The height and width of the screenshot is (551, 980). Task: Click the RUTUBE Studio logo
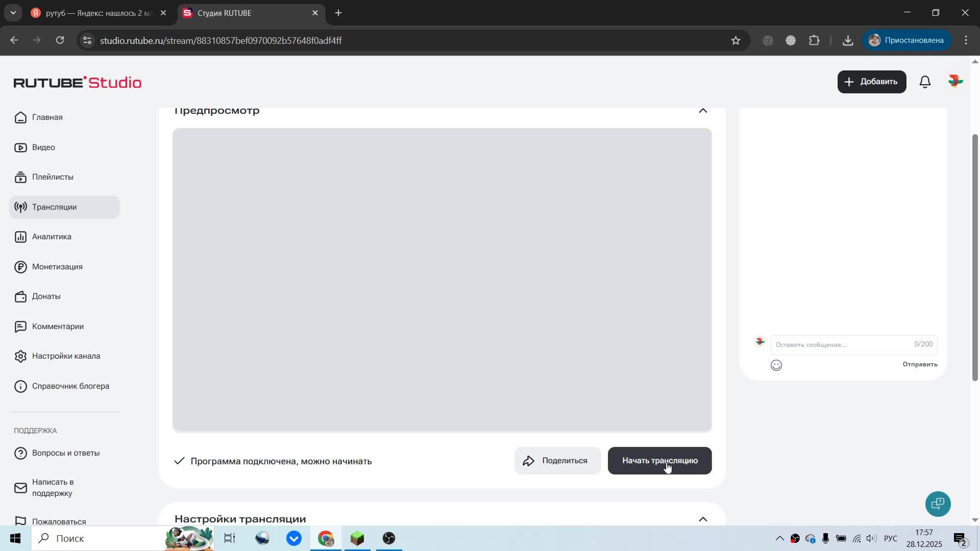(78, 82)
